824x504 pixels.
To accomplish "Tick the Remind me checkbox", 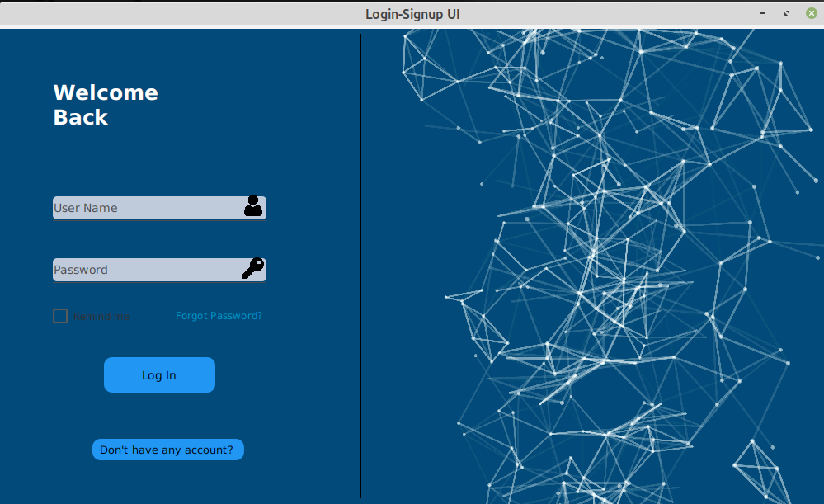I will click(x=60, y=316).
